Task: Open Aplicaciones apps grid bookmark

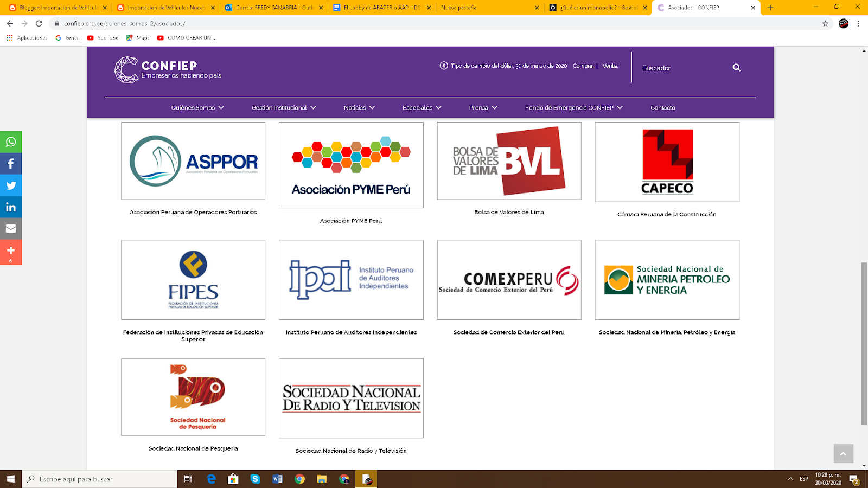Action: 27,38
